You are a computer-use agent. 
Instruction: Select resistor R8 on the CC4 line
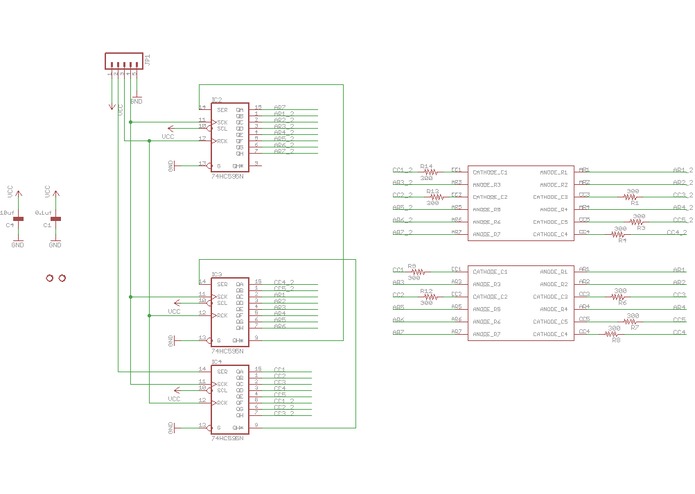613,334
